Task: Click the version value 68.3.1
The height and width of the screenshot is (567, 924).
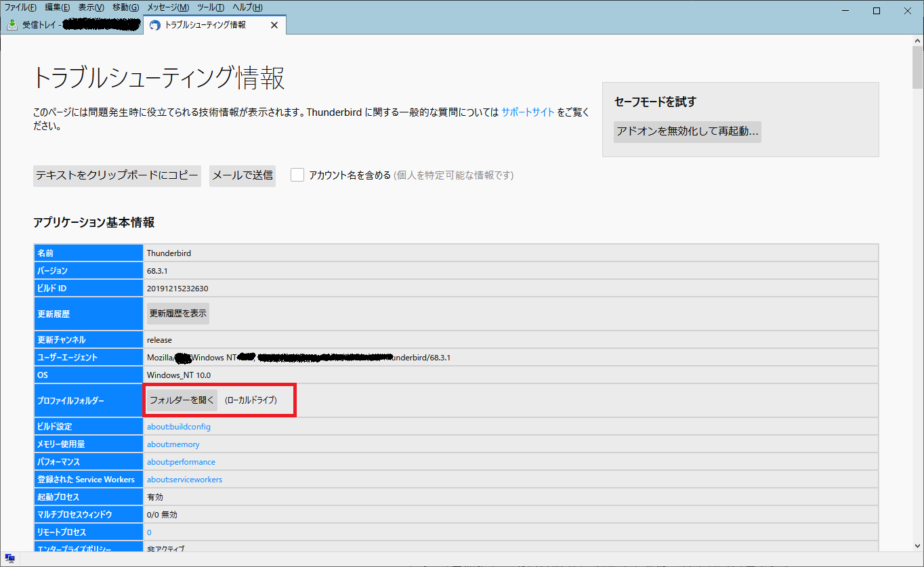Action: coord(157,271)
